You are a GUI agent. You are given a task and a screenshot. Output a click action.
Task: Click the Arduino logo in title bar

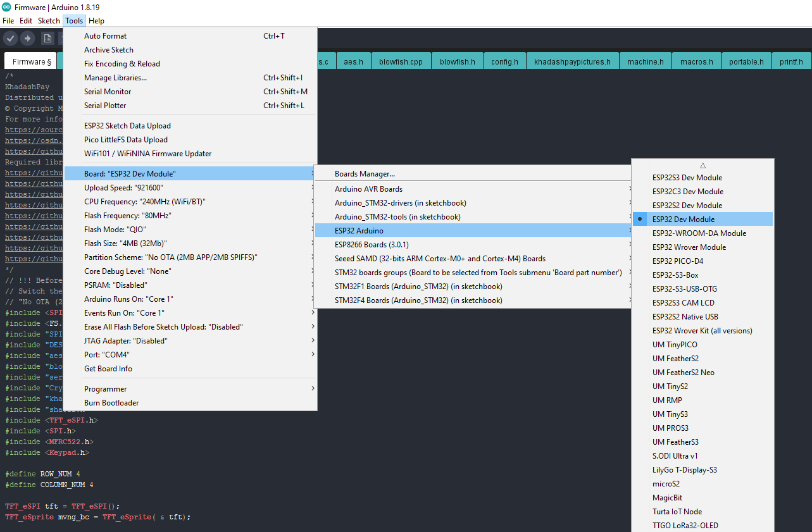6,8
